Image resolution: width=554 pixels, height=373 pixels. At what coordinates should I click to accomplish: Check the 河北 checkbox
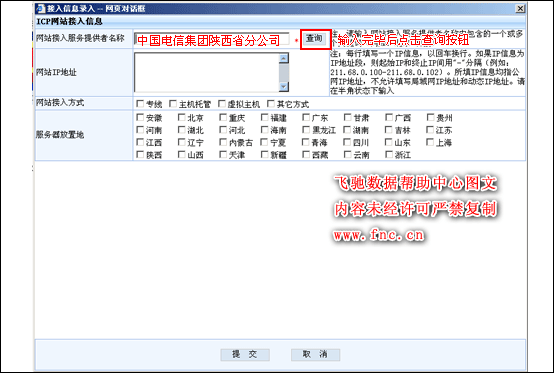click(x=223, y=130)
